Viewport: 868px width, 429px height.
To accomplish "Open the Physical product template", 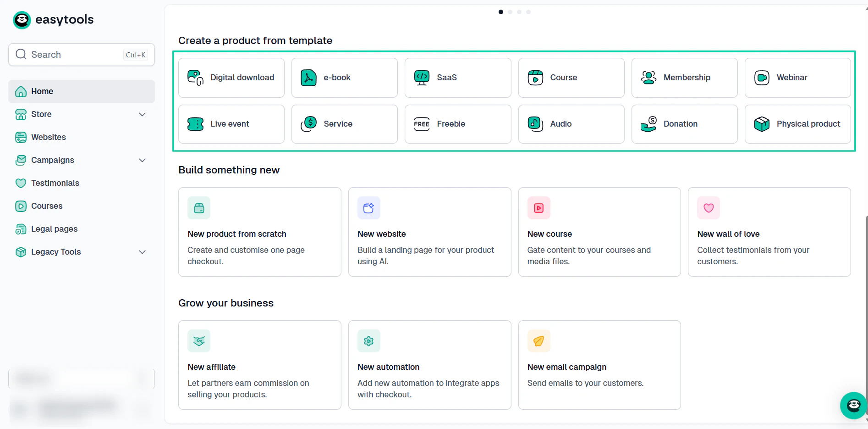I will [x=797, y=124].
